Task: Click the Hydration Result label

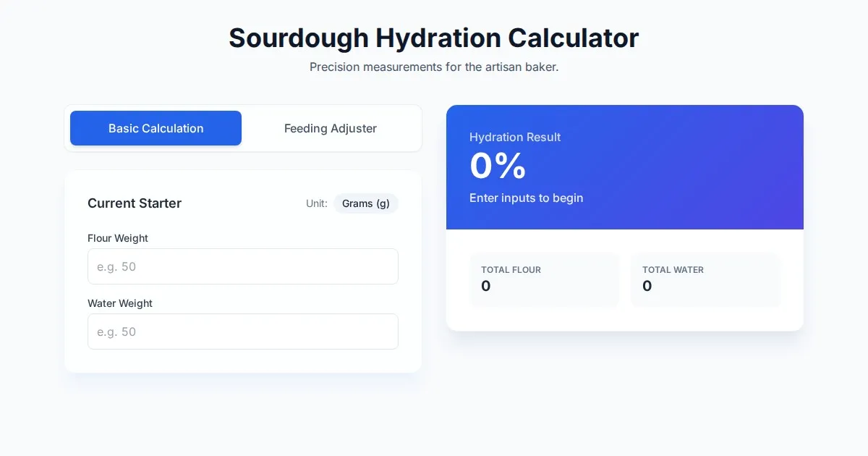Action: (515, 137)
